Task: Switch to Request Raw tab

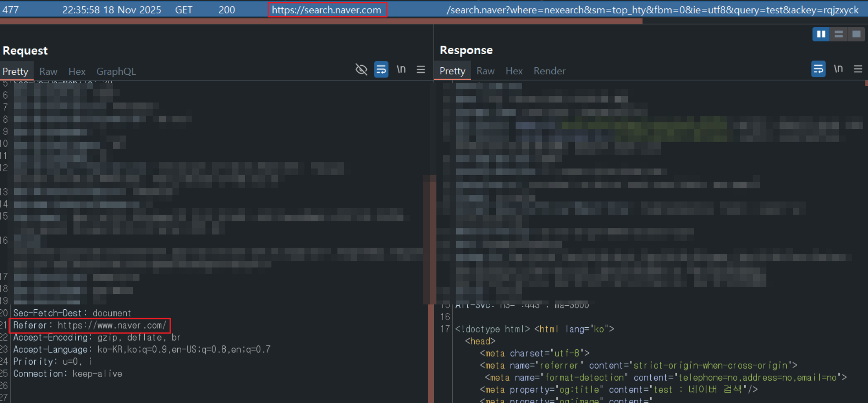Action: (x=48, y=72)
